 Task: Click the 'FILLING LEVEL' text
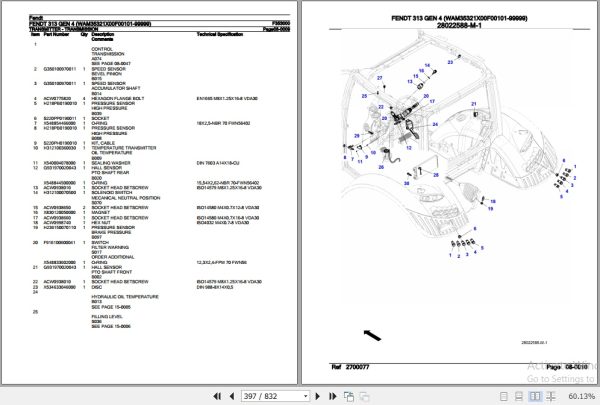[107, 317]
